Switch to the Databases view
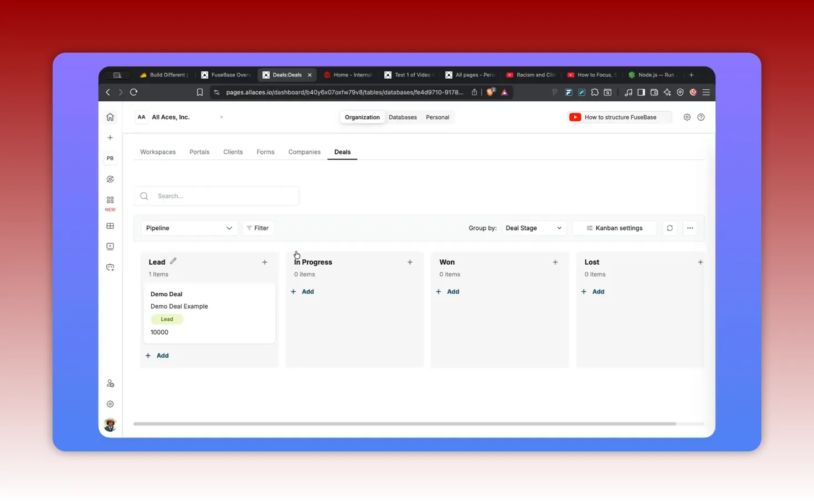This screenshot has height=504, width=814. [x=403, y=117]
